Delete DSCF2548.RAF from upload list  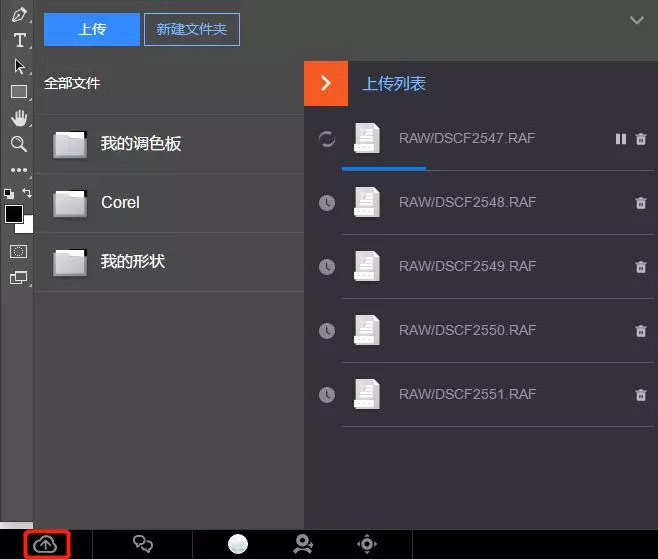click(x=641, y=203)
